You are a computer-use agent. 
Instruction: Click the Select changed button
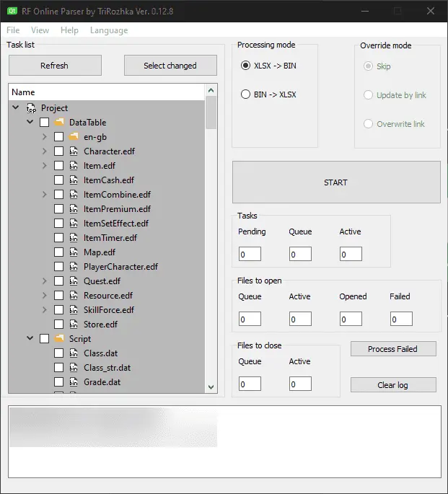click(x=170, y=66)
